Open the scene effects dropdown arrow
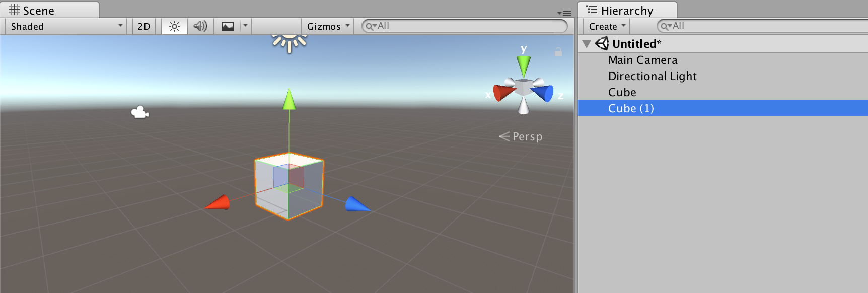This screenshot has height=293, width=868. [x=245, y=26]
